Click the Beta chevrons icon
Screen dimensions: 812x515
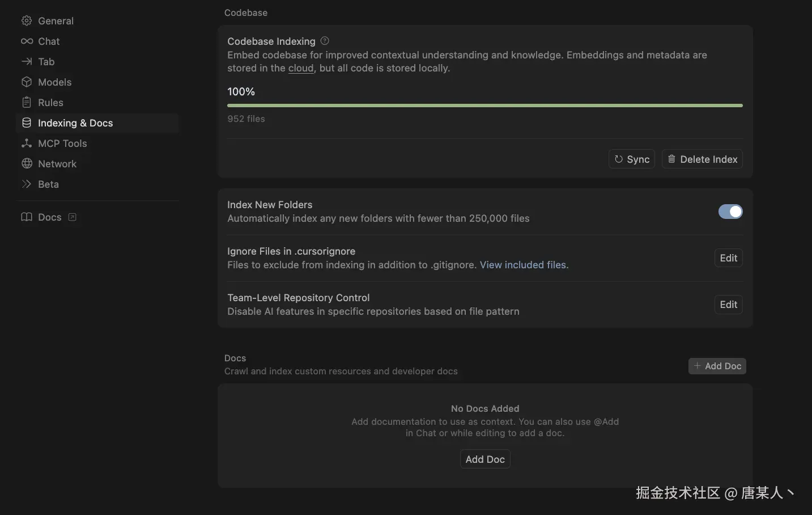(27, 184)
